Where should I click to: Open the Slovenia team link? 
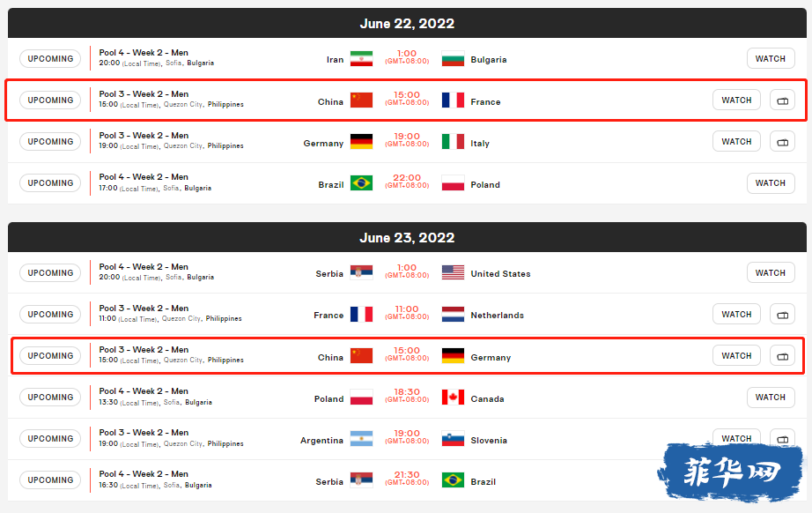(489, 441)
